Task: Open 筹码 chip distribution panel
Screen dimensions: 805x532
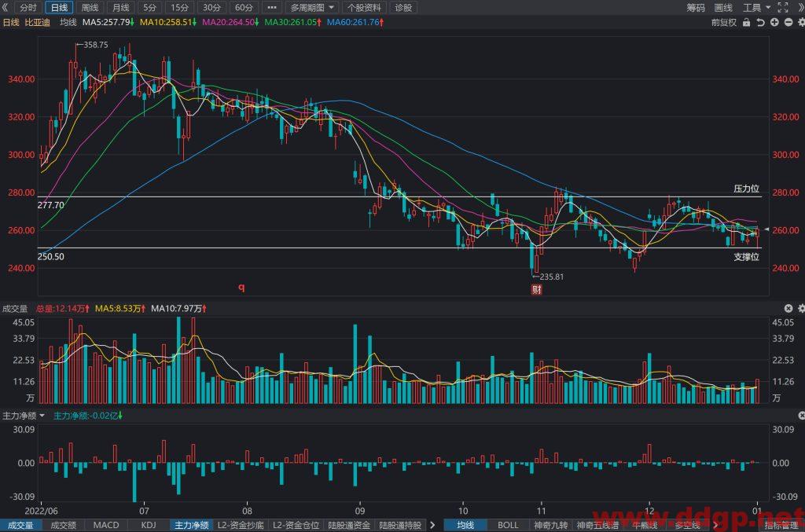Action: point(696,7)
